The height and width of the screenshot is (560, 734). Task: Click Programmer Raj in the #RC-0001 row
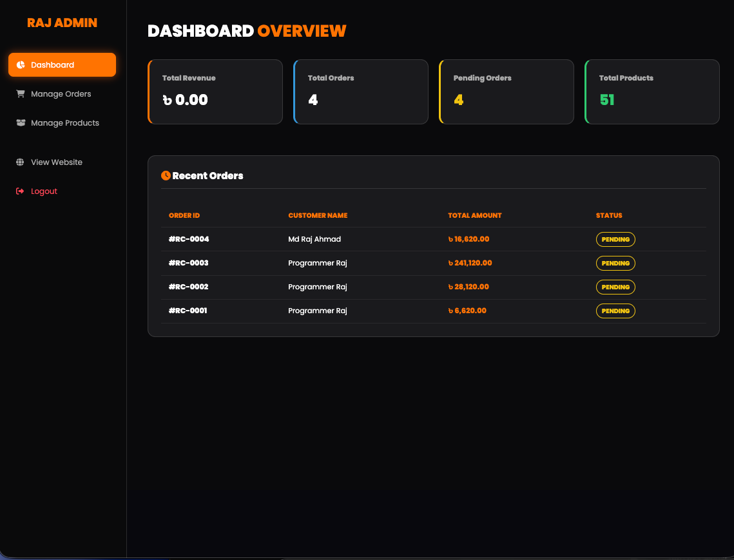click(318, 311)
